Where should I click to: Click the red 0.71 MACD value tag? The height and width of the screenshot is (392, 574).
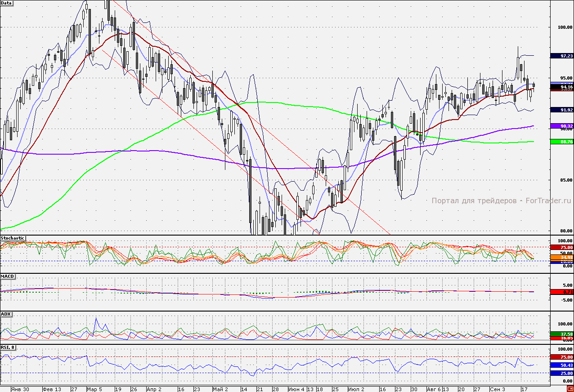pyautogui.click(x=561, y=292)
